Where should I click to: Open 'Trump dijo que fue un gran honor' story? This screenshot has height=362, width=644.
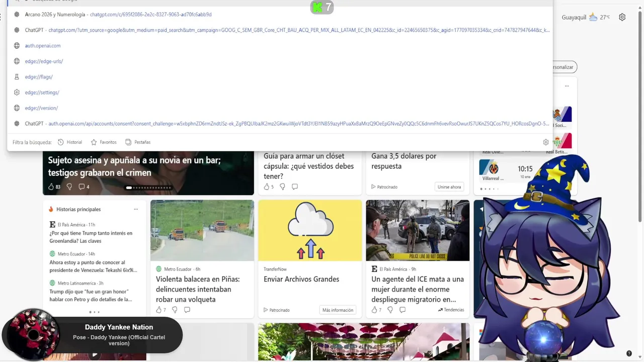(91, 295)
